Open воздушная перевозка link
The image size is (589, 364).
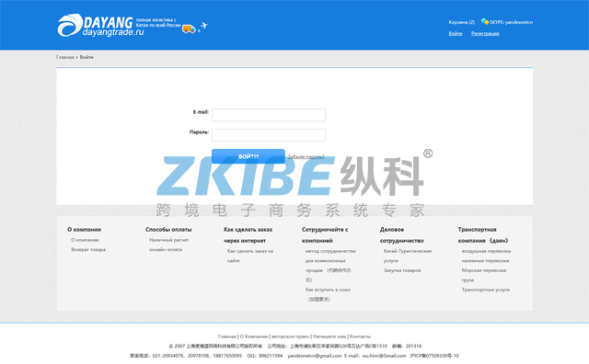(486, 251)
